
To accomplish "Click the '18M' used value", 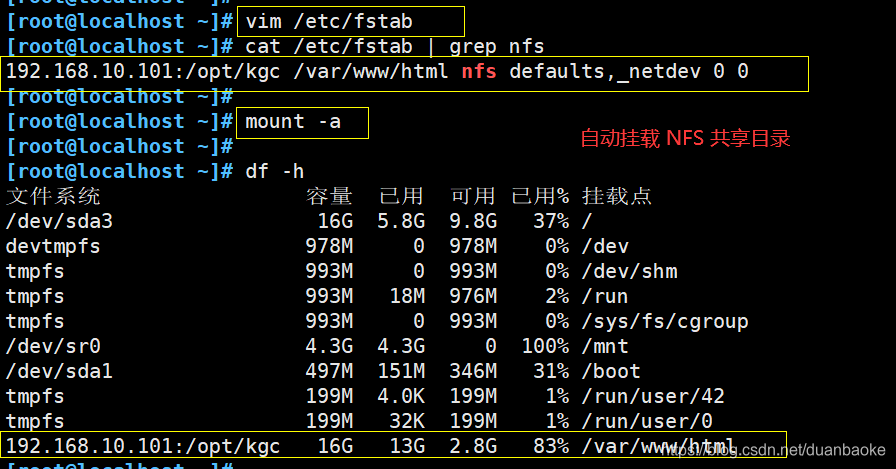I will click(x=407, y=296).
